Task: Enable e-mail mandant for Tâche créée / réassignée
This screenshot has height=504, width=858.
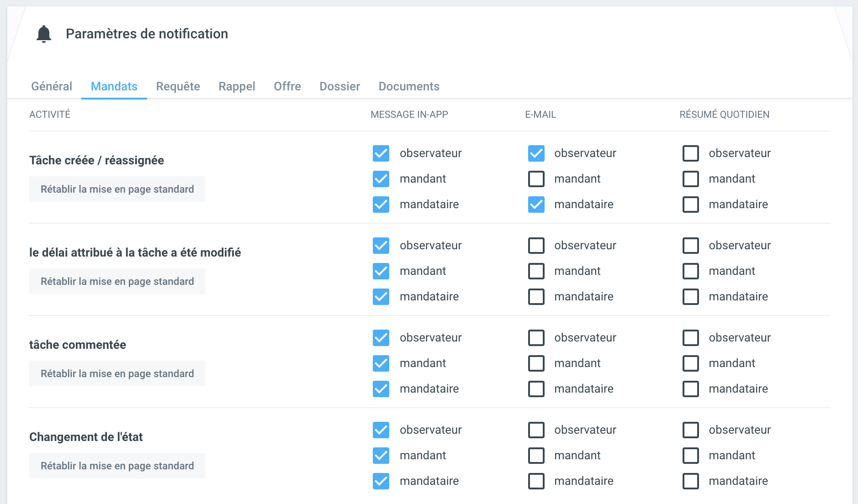Action: click(x=536, y=179)
